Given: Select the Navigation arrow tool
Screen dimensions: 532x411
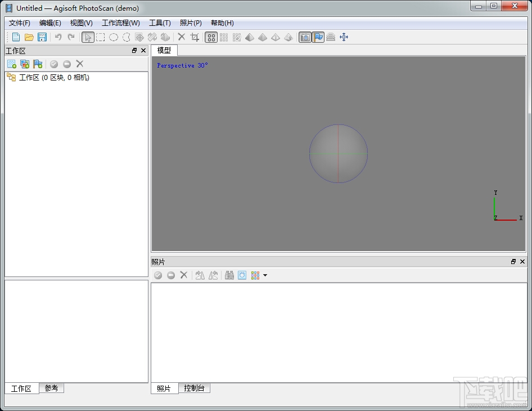Looking at the screenshot, I should coord(88,37).
